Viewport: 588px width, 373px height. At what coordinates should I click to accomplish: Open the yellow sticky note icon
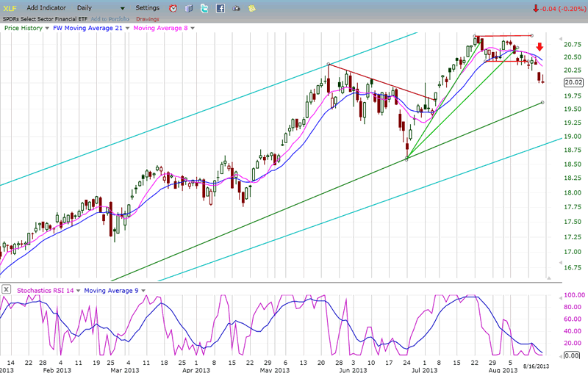tap(252, 8)
